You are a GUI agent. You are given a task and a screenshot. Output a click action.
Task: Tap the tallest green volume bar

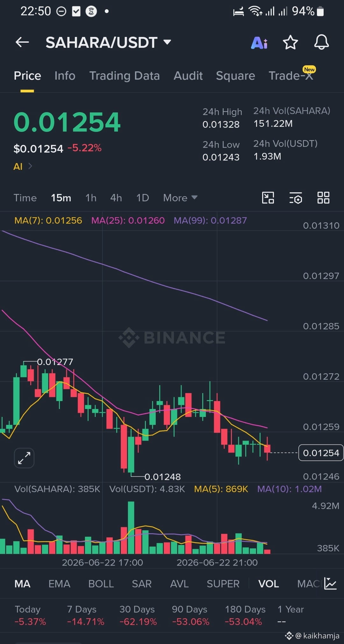(131, 528)
